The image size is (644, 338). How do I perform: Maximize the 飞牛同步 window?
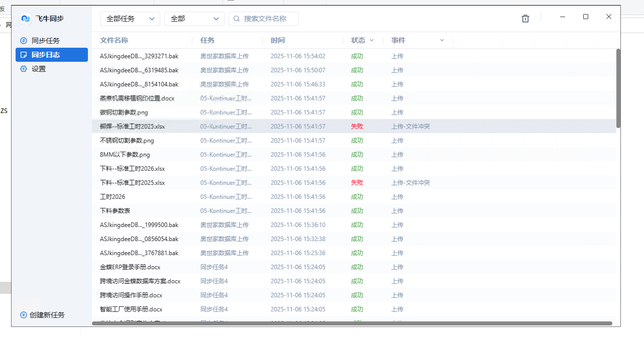(585, 17)
